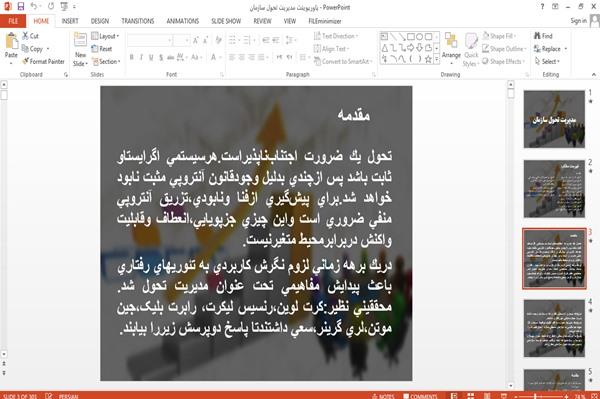Click the Save icon in quick access toolbar
600x399 pixels.
click(x=20, y=7)
